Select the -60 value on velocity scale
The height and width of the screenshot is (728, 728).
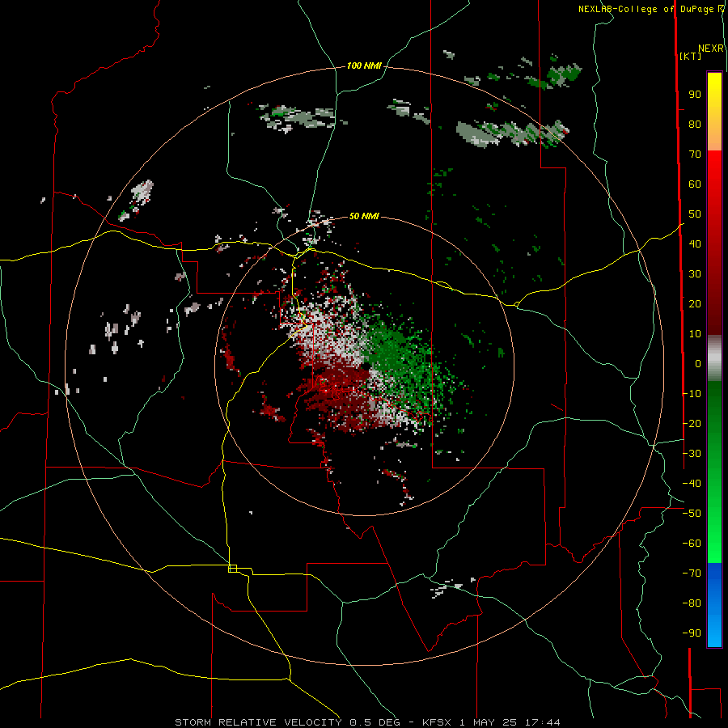click(x=692, y=544)
